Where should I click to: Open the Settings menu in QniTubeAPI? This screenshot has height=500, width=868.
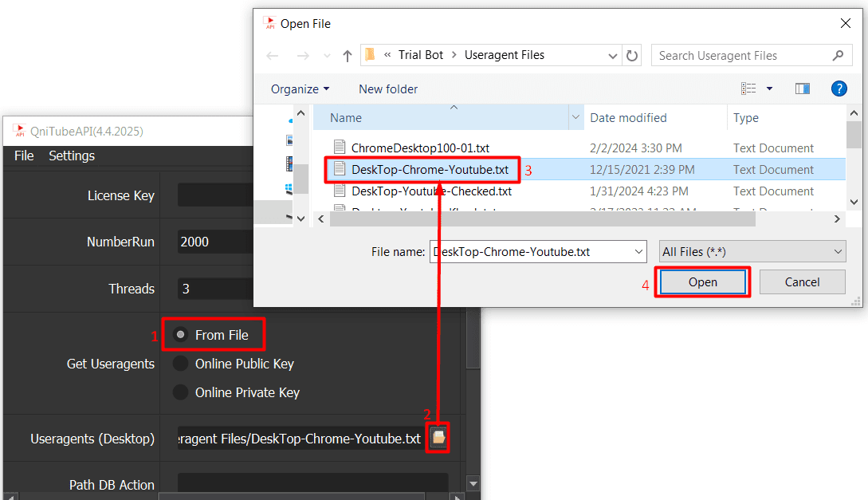[x=72, y=156]
